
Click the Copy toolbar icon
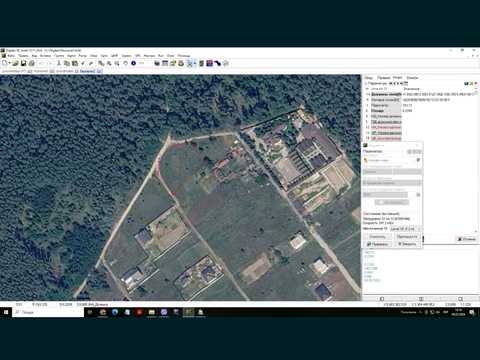pyautogui.click(x=67, y=63)
